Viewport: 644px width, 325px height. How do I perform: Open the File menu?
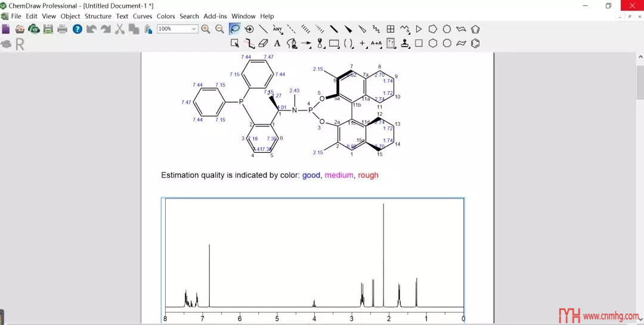(x=16, y=16)
